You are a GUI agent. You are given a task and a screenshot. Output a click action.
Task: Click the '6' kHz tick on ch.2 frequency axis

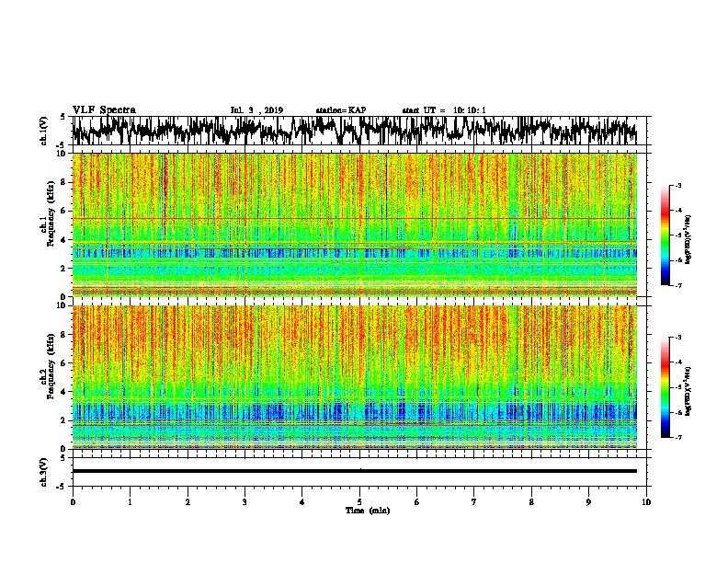[x=64, y=363]
